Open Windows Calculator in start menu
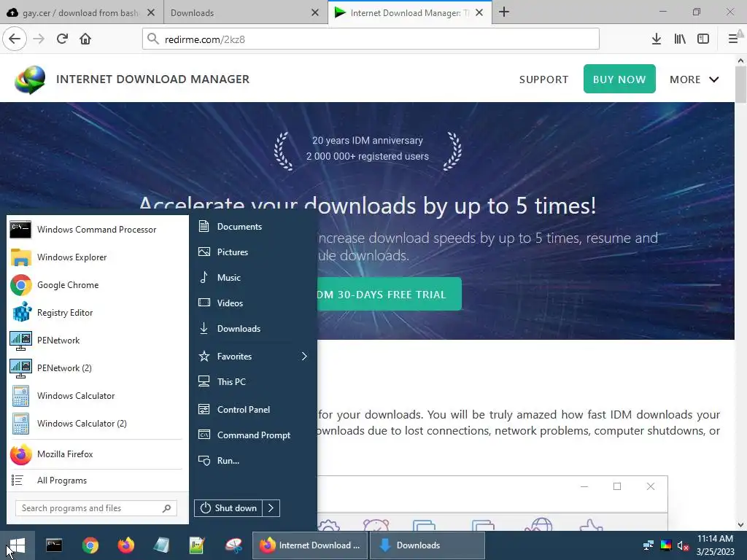747x560 pixels. tap(97, 395)
